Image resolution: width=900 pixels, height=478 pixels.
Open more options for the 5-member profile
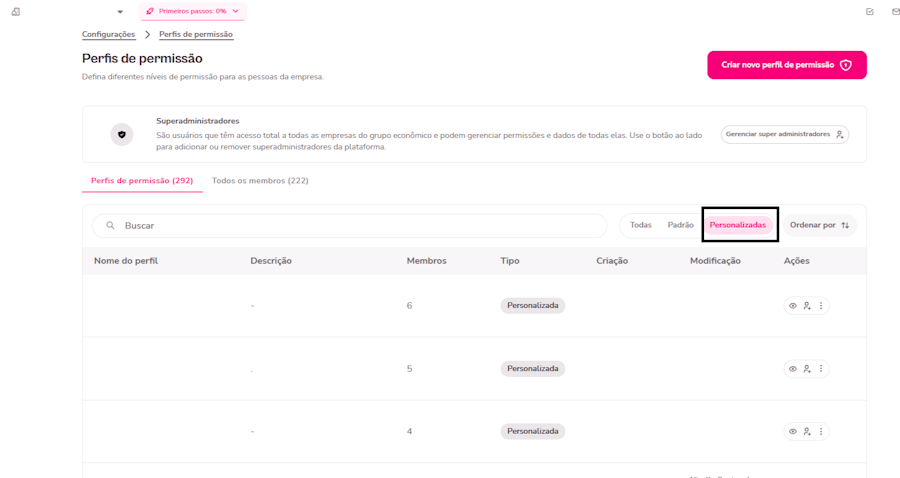click(x=821, y=369)
